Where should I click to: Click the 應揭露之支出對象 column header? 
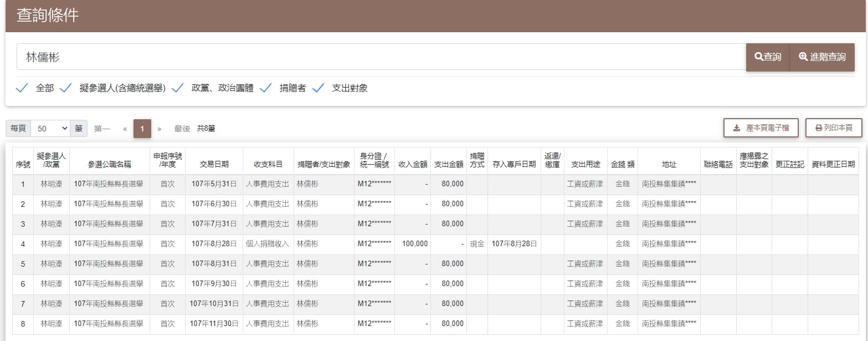[754, 161]
